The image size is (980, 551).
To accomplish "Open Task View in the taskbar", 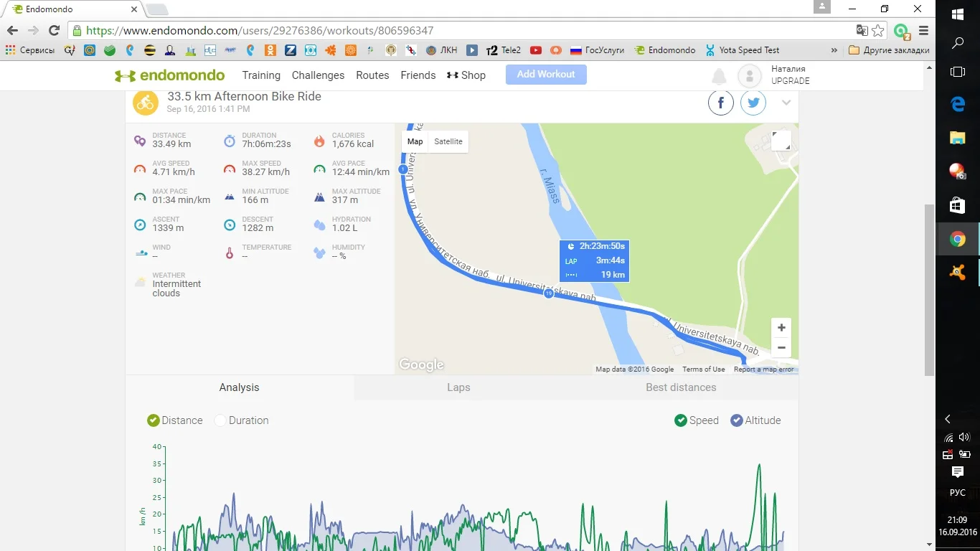I will tap(958, 72).
